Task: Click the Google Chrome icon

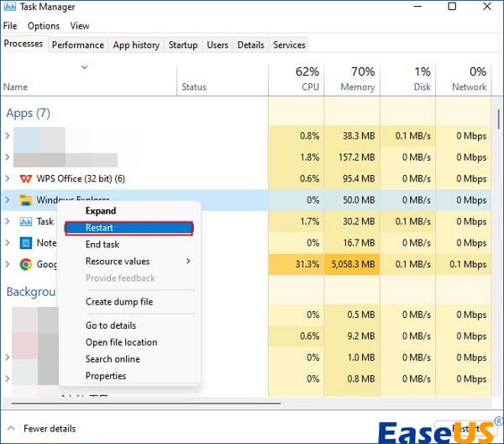Action: coord(26,264)
